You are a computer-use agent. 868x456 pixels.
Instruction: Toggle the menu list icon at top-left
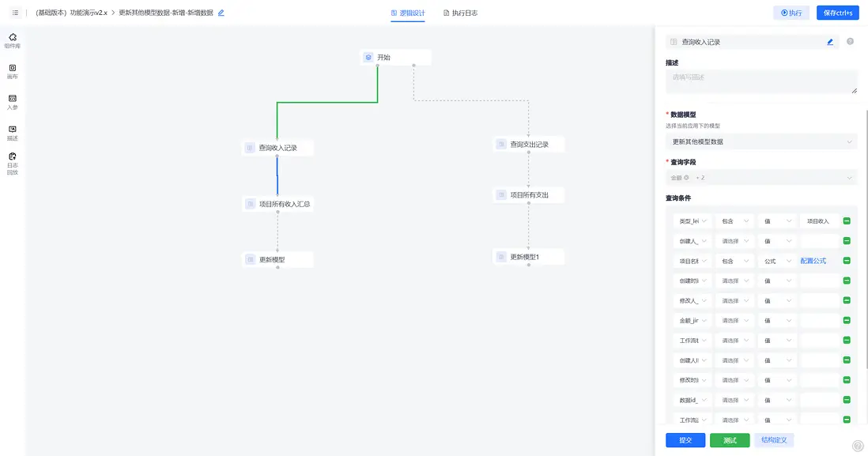pyautogui.click(x=15, y=13)
